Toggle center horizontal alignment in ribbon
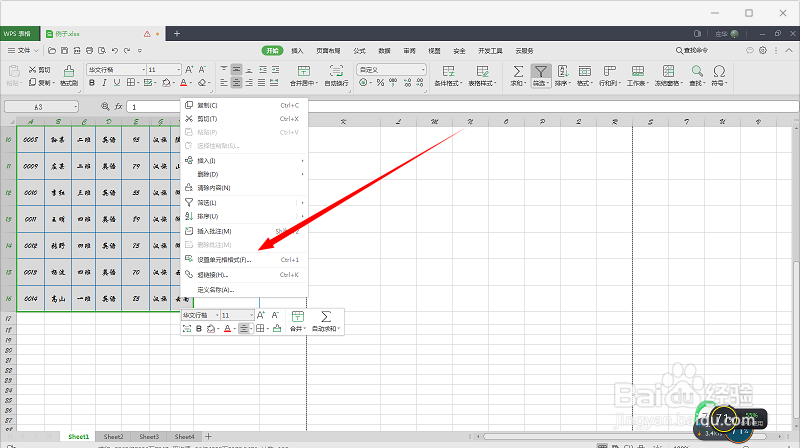 pos(236,83)
